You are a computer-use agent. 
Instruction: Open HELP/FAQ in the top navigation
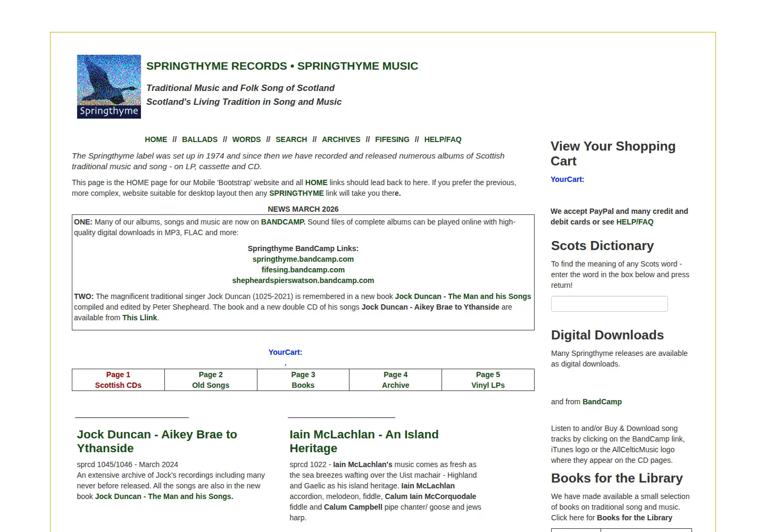443,139
